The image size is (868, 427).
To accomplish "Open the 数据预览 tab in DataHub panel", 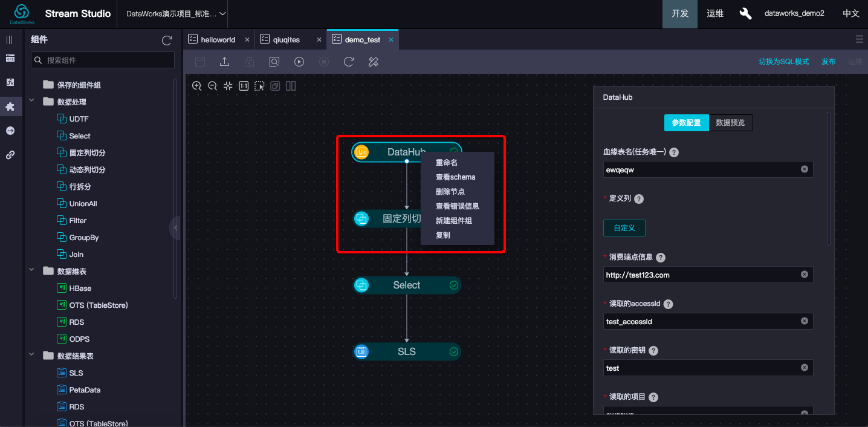I will click(730, 123).
